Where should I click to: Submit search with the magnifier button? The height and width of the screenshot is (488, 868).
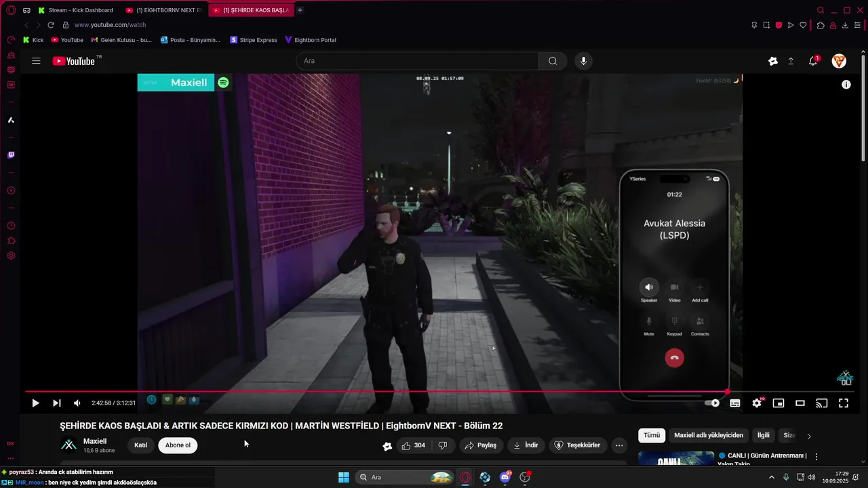click(x=553, y=61)
